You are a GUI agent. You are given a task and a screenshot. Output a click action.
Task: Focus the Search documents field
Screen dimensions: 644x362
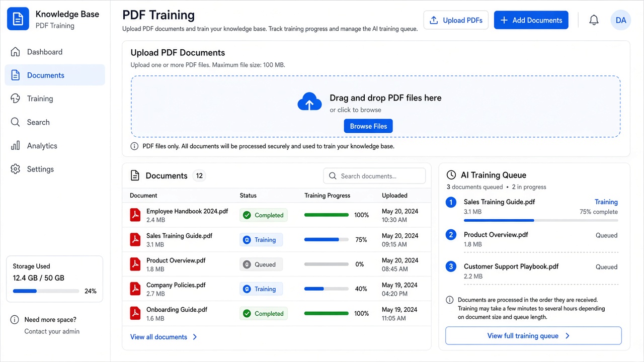374,176
